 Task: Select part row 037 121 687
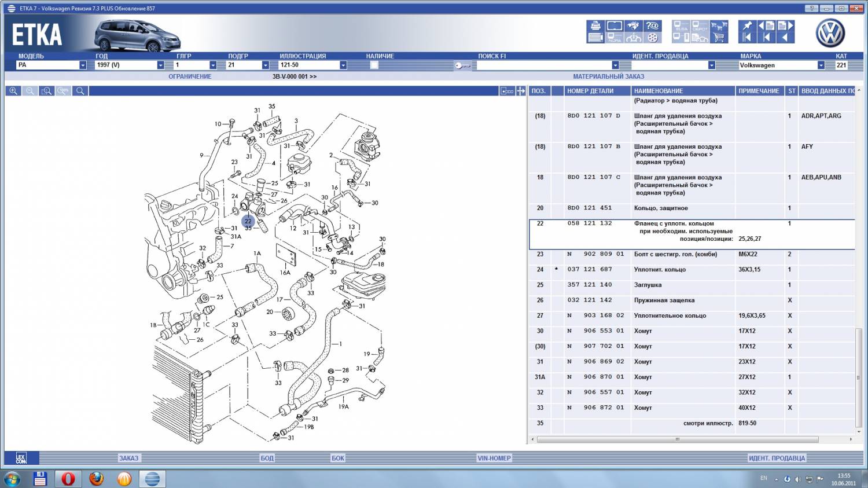pos(692,270)
